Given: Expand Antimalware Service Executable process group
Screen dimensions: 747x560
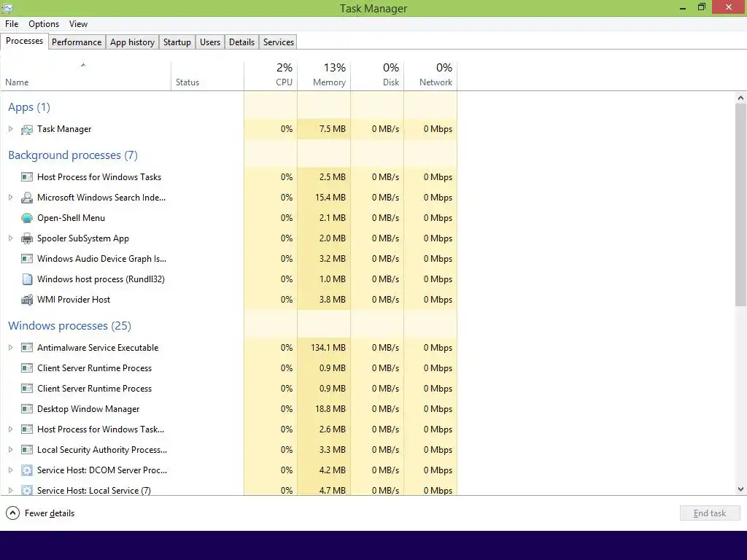Looking at the screenshot, I should tap(10, 348).
